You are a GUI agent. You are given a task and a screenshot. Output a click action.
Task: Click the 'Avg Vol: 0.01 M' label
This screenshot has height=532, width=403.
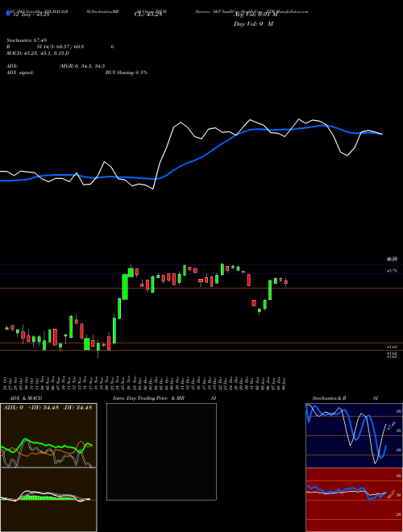coord(256,15)
